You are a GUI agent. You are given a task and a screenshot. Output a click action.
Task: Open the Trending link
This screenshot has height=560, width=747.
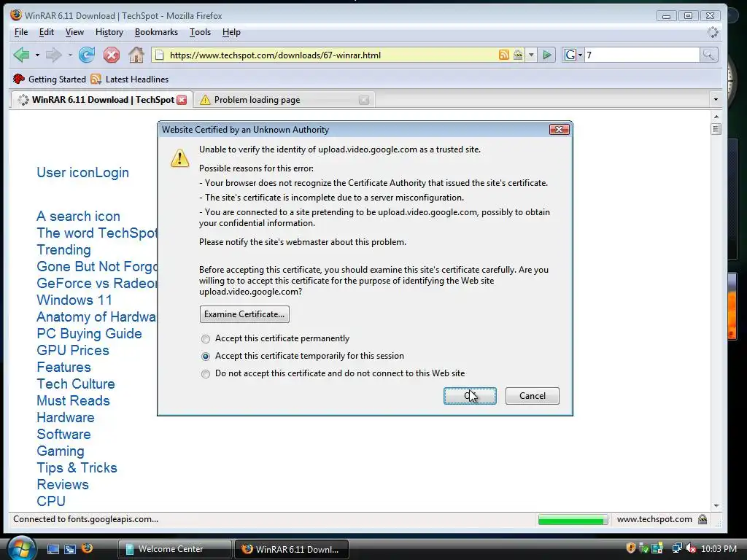(64, 250)
